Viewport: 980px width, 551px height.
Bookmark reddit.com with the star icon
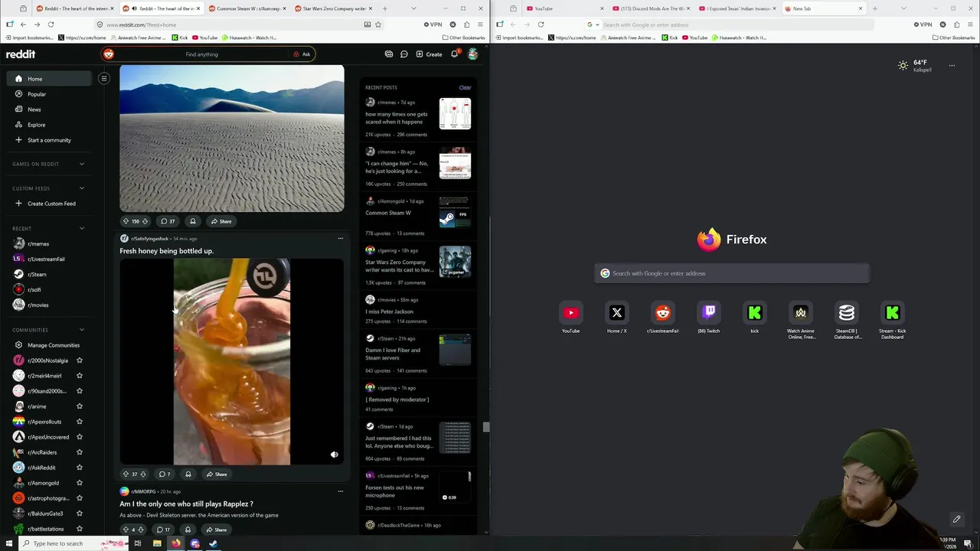click(378, 24)
